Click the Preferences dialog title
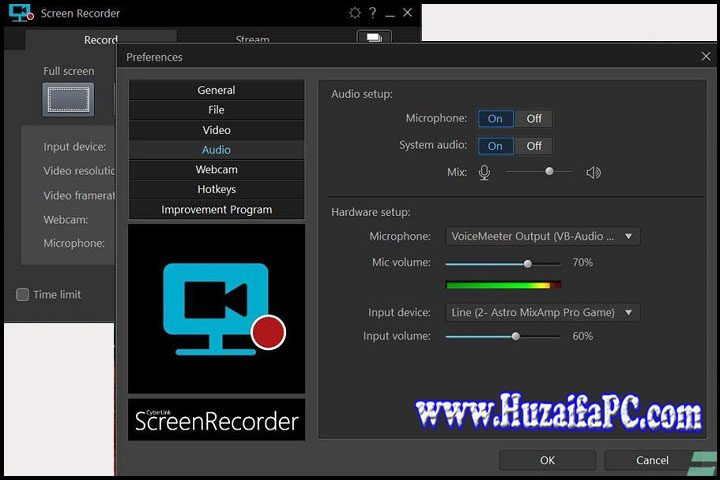 154,57
